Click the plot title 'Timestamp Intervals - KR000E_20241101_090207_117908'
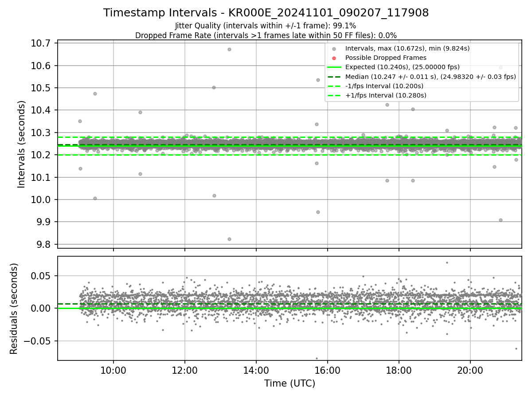The height and width of the screenshot is (399, 532). coord(266,13)
